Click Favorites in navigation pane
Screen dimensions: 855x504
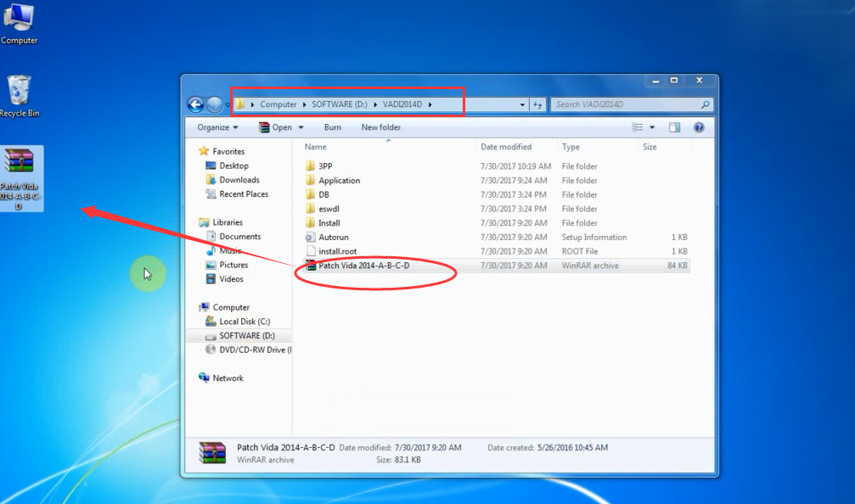[228, 152]
